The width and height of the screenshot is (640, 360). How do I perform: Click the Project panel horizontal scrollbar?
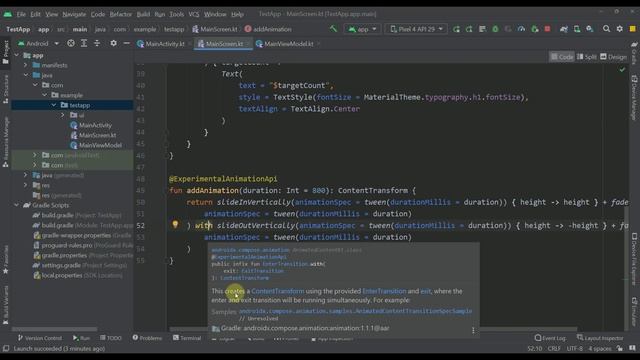click(x=55, y=329)
